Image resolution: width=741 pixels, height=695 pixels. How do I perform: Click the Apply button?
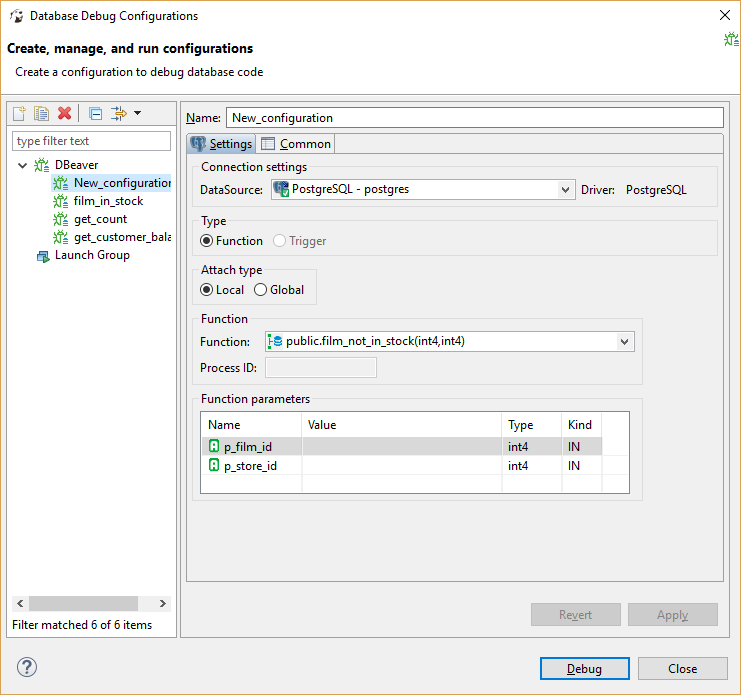coord(672,615)
